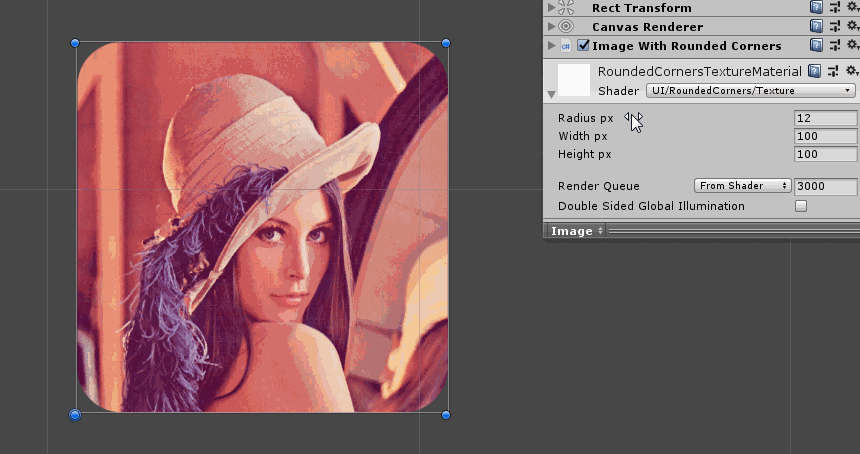Click the white material preview thumbnail
Image resolution: width=860 pixels, height=454 pixels.
574,80
